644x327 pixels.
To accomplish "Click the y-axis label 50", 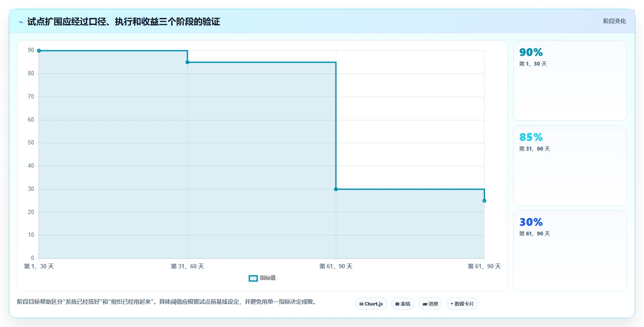I will pos(31,143).
